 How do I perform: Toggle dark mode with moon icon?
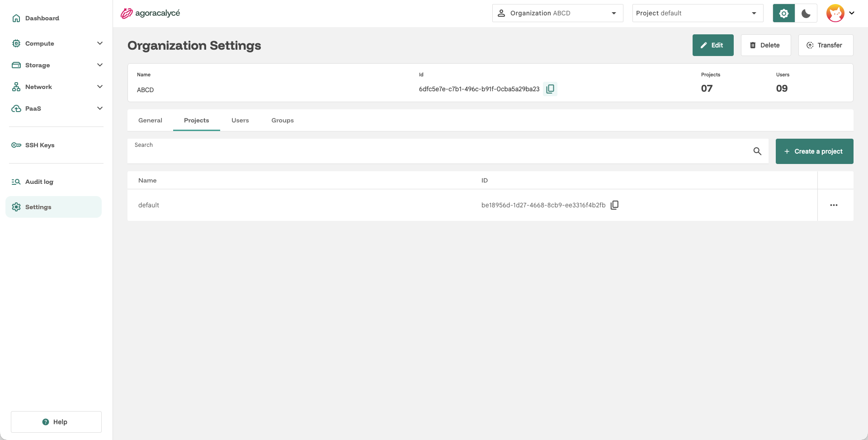806,13
